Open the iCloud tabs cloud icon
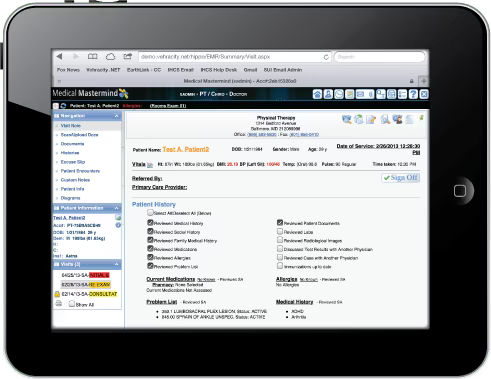The width and height of the screenshot is (491, 379). tap(110, 56)
